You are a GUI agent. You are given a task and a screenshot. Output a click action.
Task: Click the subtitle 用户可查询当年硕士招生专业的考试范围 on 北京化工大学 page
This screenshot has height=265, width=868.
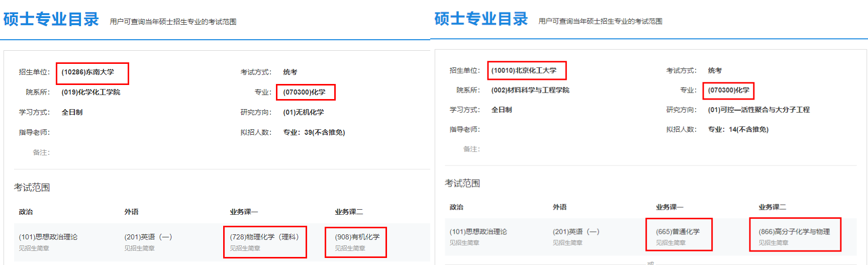coord(600,21)
